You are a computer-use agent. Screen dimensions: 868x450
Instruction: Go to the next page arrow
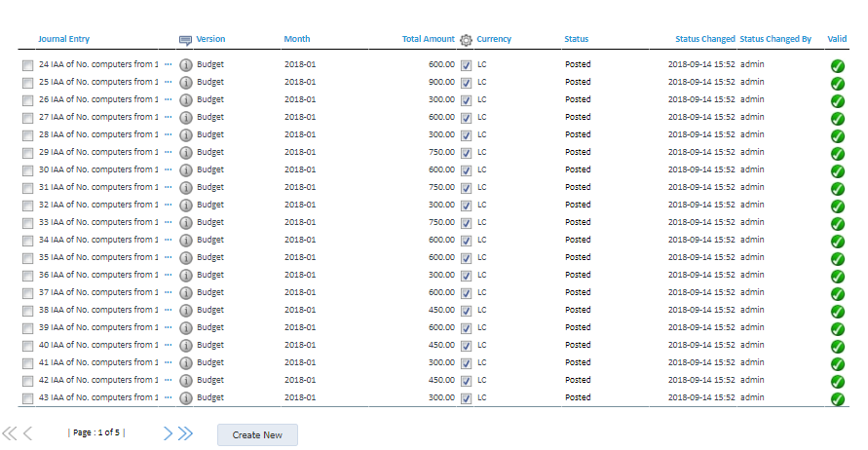(168, 433)
